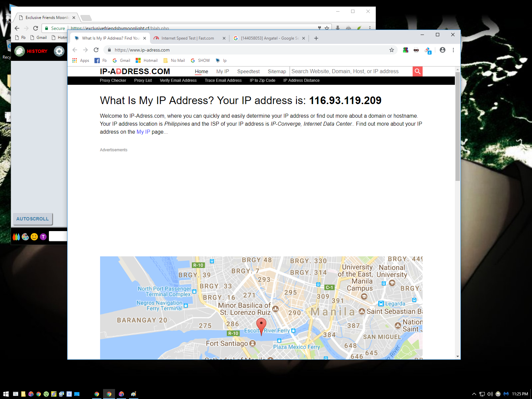
Task: Click the page vertical scrollbar thumb
Action: tap(458, 126)
